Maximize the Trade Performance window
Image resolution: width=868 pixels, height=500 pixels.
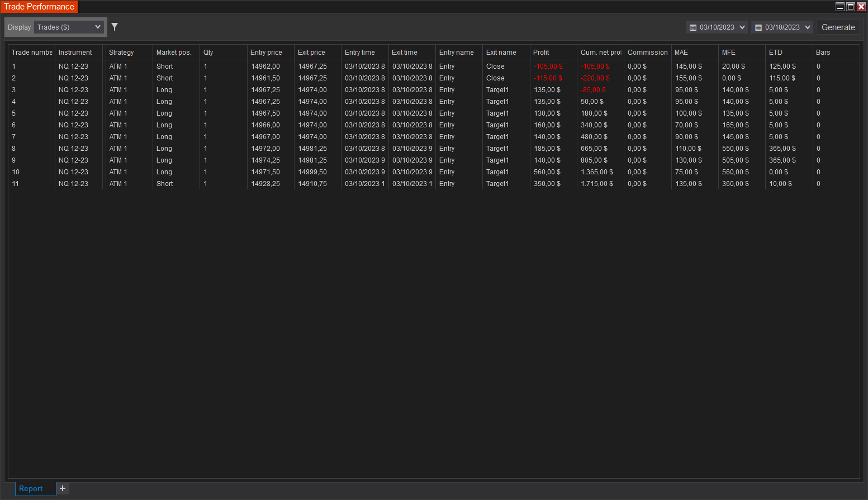851,7
